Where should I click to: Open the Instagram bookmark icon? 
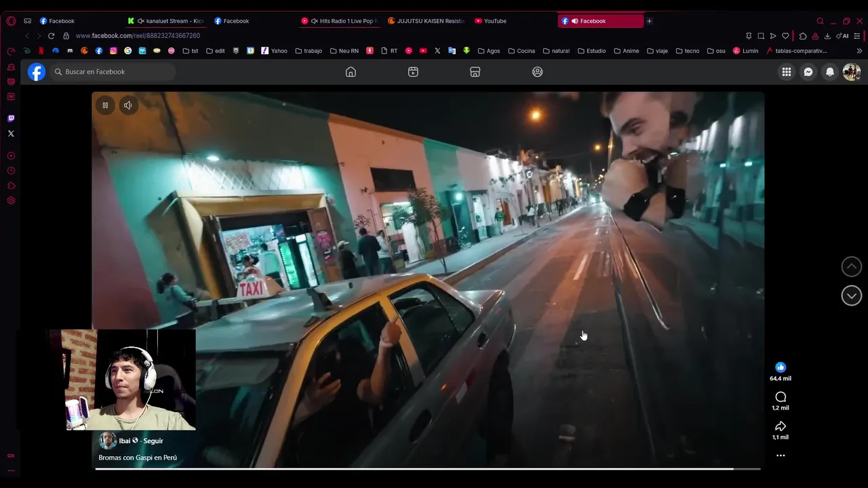click(x=113, y=51)
